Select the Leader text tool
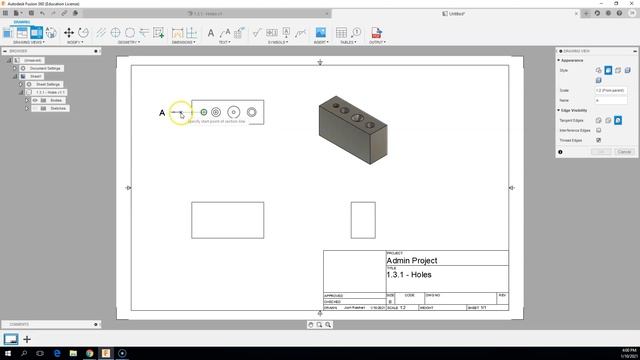The image size is (640, 360). click(x=225, y=33)
